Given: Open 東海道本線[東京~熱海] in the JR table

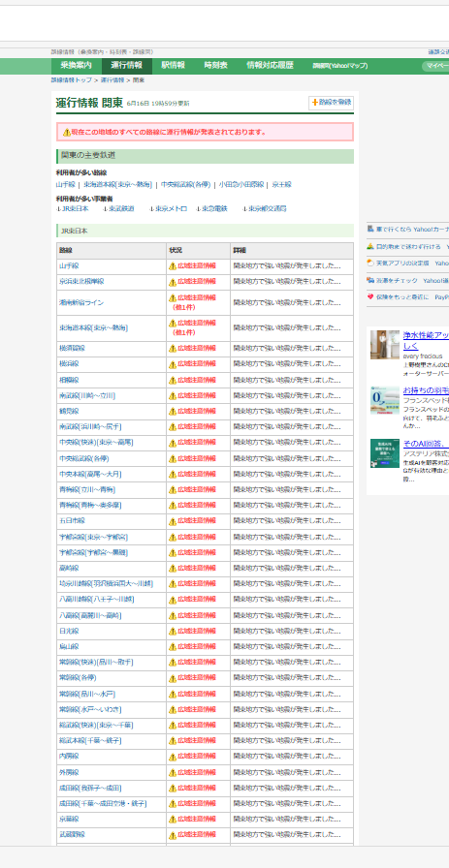Looking at the screenshot, I should (94, 327).
